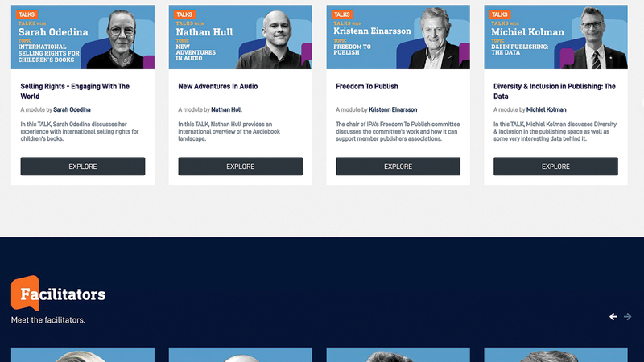Explore the Selling Rights module
Image resolution: width=644 pixels, height=362 pixels.
[x=83, y=167]
